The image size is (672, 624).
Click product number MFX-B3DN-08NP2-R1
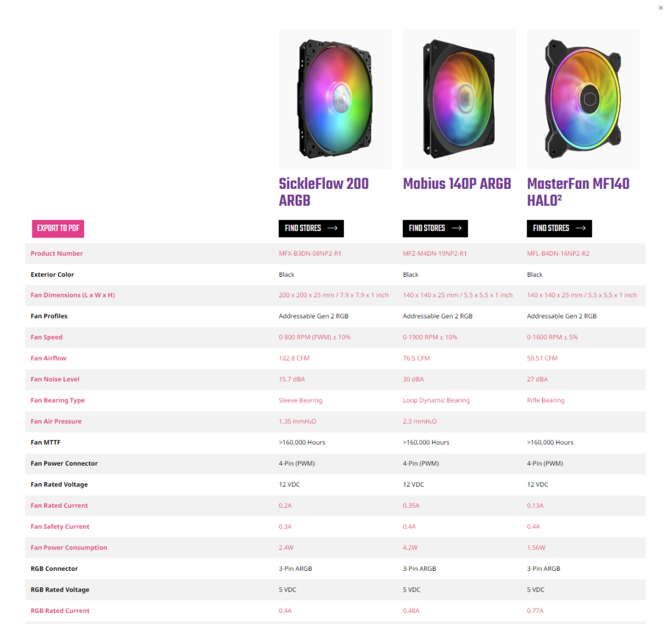(309, 254)
